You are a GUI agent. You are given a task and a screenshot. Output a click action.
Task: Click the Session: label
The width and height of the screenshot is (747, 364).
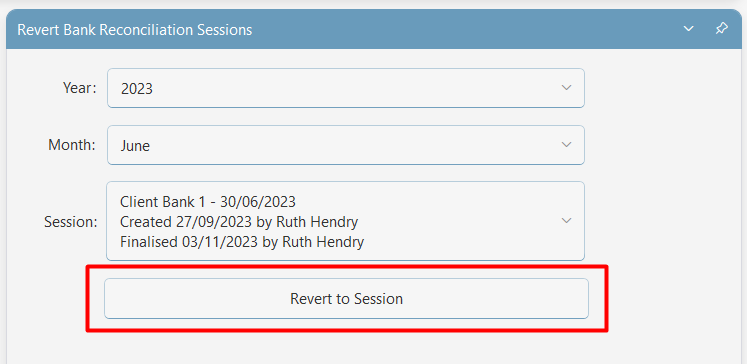tap(71, 222)
